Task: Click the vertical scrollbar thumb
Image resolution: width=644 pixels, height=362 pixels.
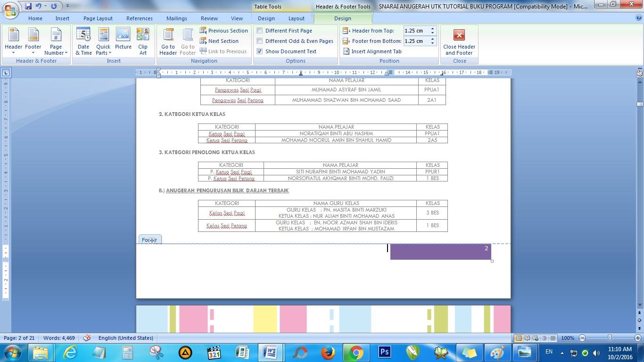Action: pyautogui.click(x=640, y=104)
